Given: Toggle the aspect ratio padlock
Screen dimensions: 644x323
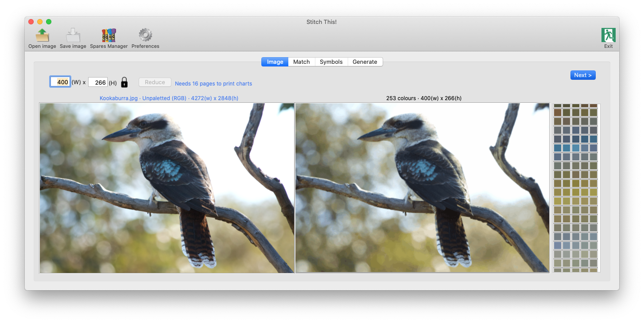Looking at the screenshot, I should tap(124, 82).
